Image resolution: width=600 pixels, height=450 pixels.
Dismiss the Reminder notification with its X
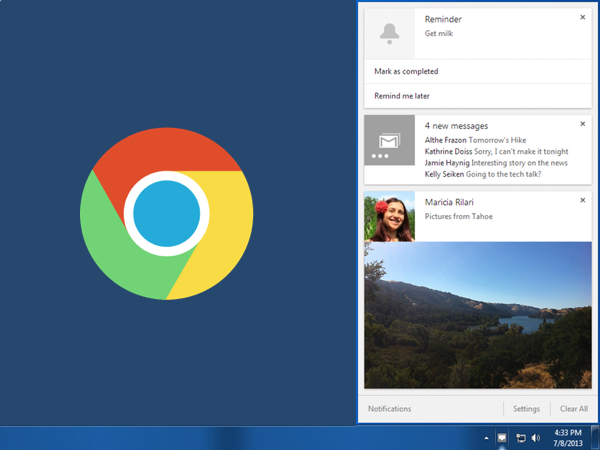point(582,17)
